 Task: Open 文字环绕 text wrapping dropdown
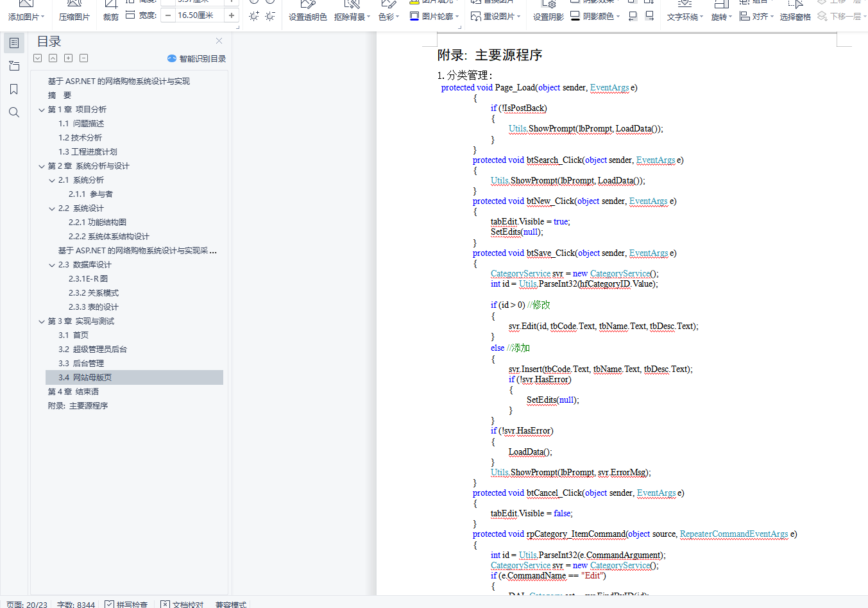click(685, 12)
